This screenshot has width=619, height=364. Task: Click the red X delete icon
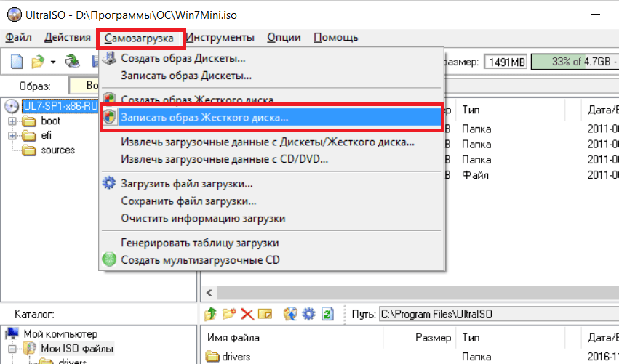(x=247, y=314)
